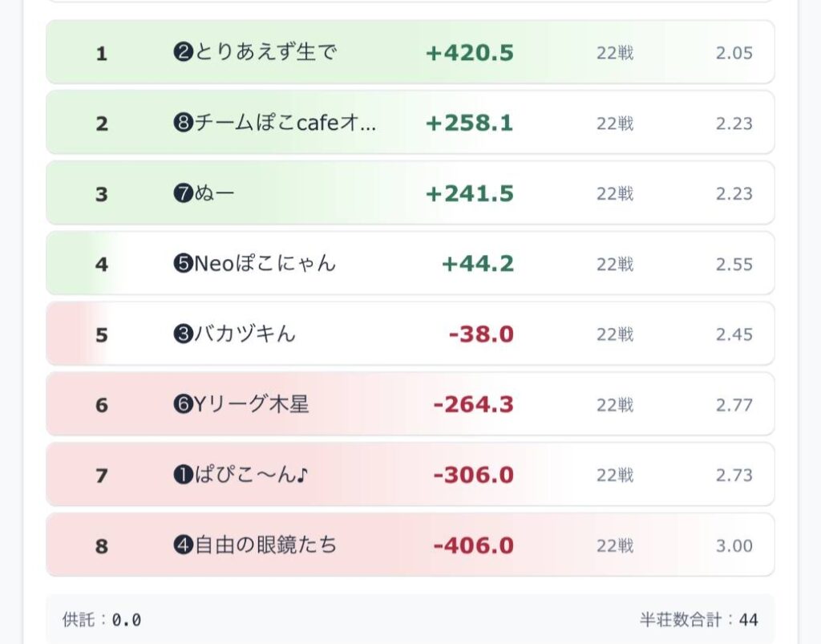
Task: Click the -38.0 score in the バカヅキん row
Action: click(481, 334)
